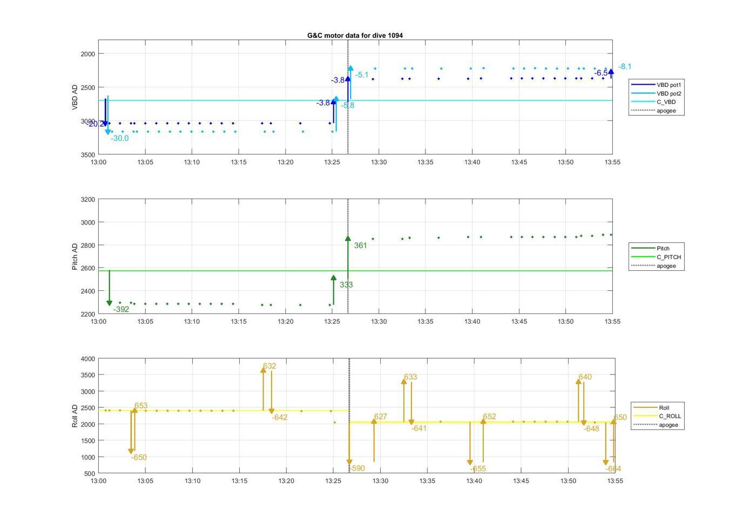The height and width of the screenshot is (532, 756).
Task: Select 'VBD pot2' legend entry
Action: (x=657, y=93)
